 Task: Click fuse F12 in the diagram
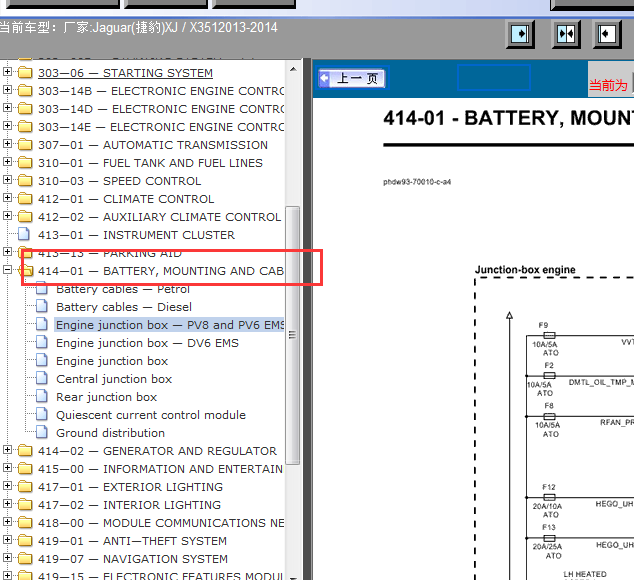point(549,497)
